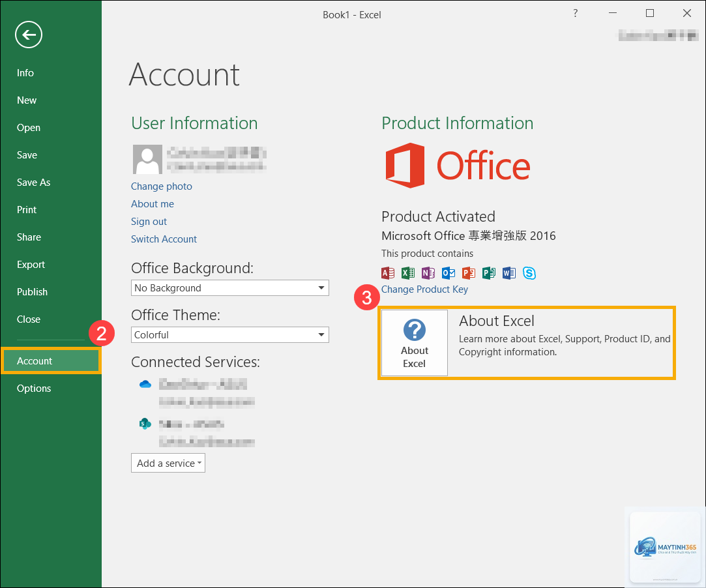This screenshot has height=588, width=706.
Task: Click the About Excel heading text
Action: tap(496, 321)
